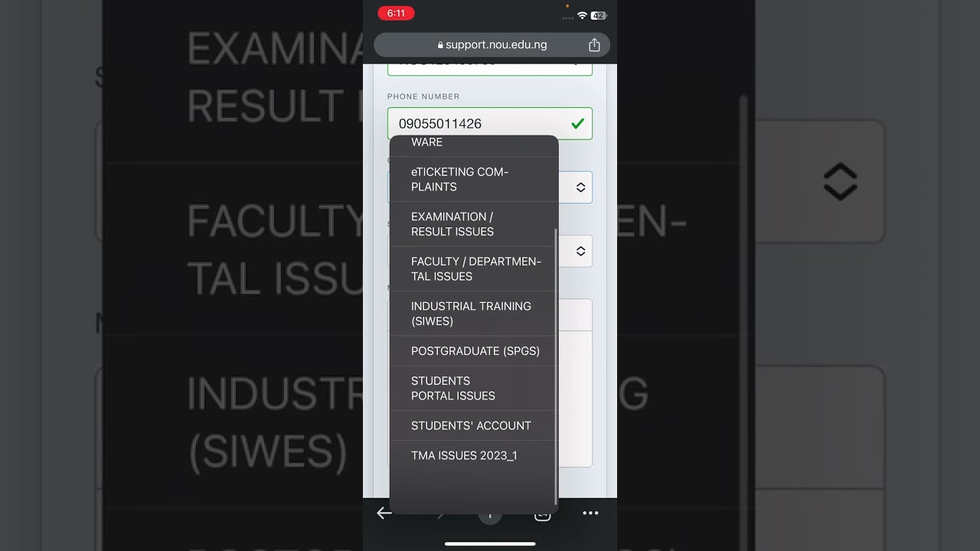Open the tabs switcher icon
This screenshot has height=551, width=980.
click(x=542, y=514)
